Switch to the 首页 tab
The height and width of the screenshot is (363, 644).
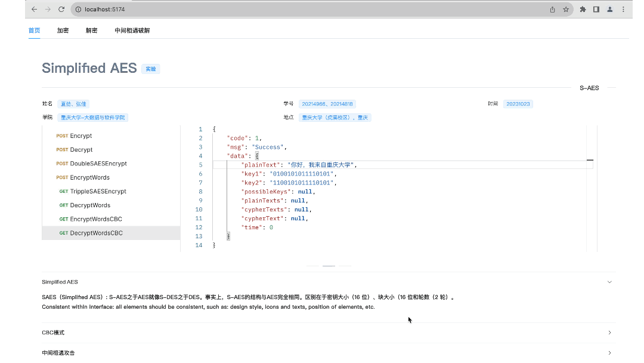(x=34, y=30)
